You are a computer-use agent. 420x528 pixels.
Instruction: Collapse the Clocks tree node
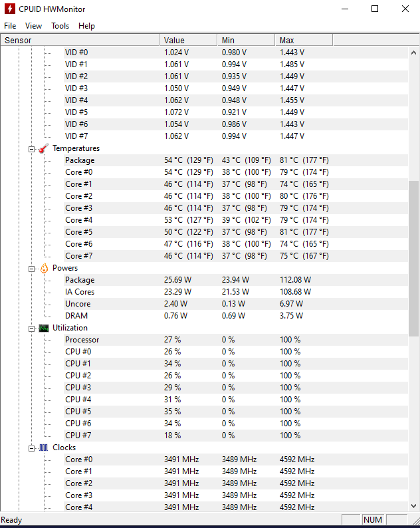coord(32,448)
